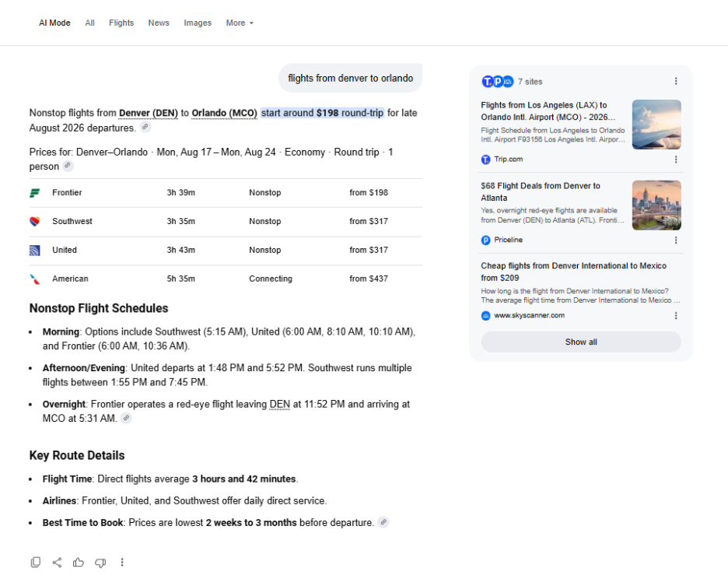Switch to the Flights tab
728x586 pixels.
pos(121,23)
